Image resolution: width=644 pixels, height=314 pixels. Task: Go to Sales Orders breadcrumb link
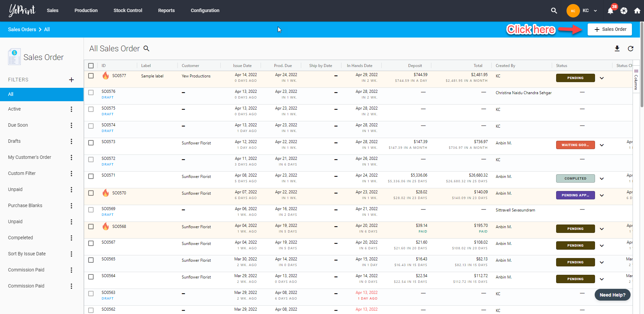click(22, 29)
